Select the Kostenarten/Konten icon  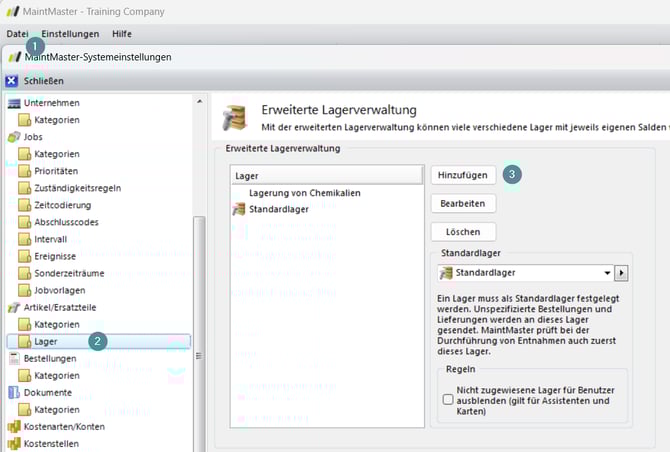(14, 427)
